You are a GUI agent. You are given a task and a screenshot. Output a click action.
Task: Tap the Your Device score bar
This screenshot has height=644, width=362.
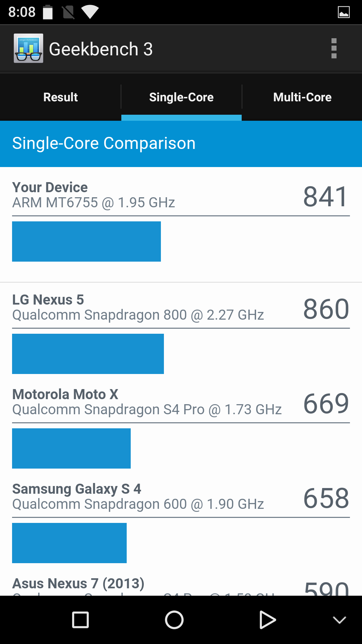tap(86, 241)
